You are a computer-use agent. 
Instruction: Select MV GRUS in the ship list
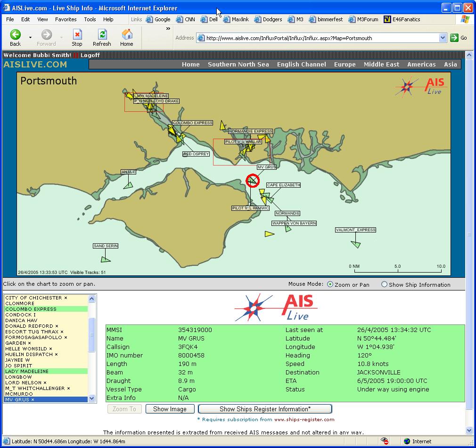(46, 399)
